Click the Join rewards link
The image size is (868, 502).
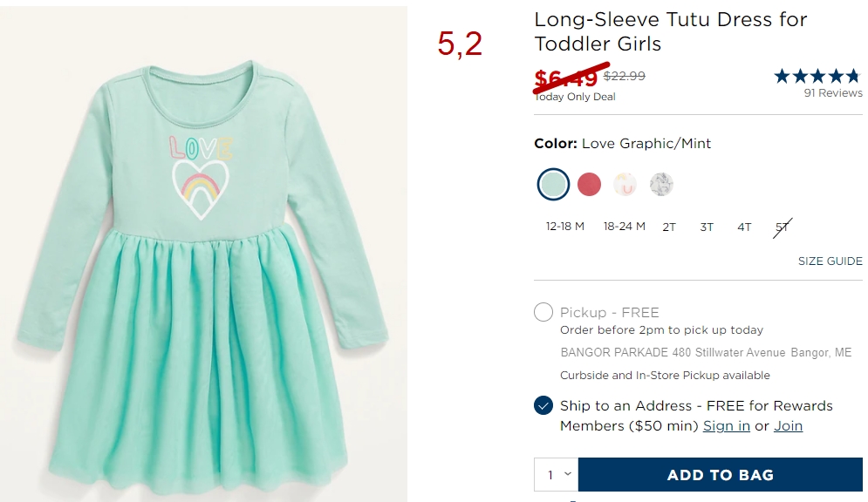point(789,425)
